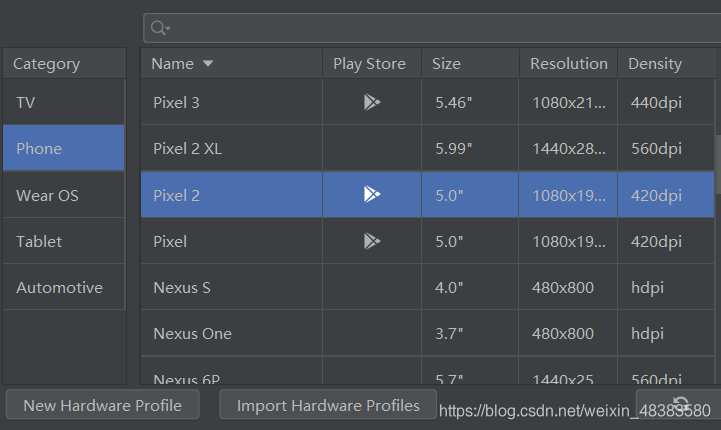This screenshot has width=721, height=430.
Task: Select the Pixel 2 device name
Action: 176,195
